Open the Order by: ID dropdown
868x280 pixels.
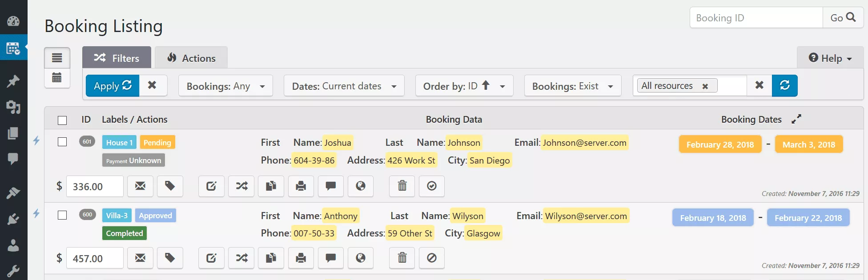click(464, 86)
